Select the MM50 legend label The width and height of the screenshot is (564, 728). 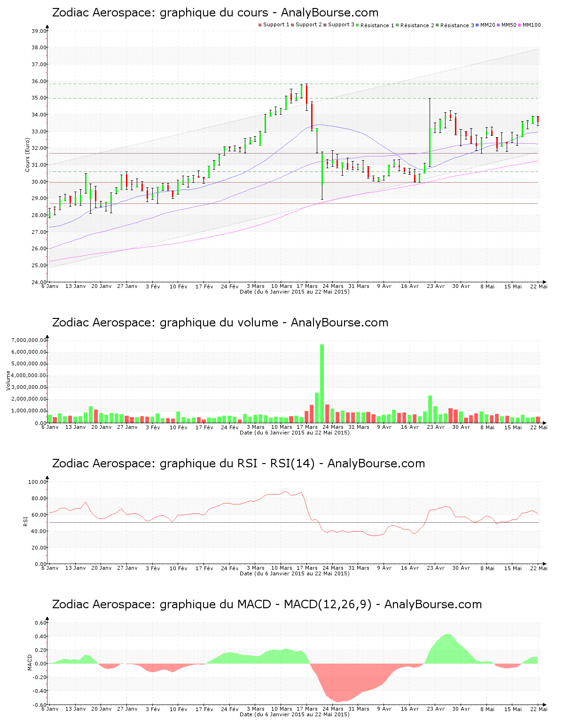click(509, 25)
